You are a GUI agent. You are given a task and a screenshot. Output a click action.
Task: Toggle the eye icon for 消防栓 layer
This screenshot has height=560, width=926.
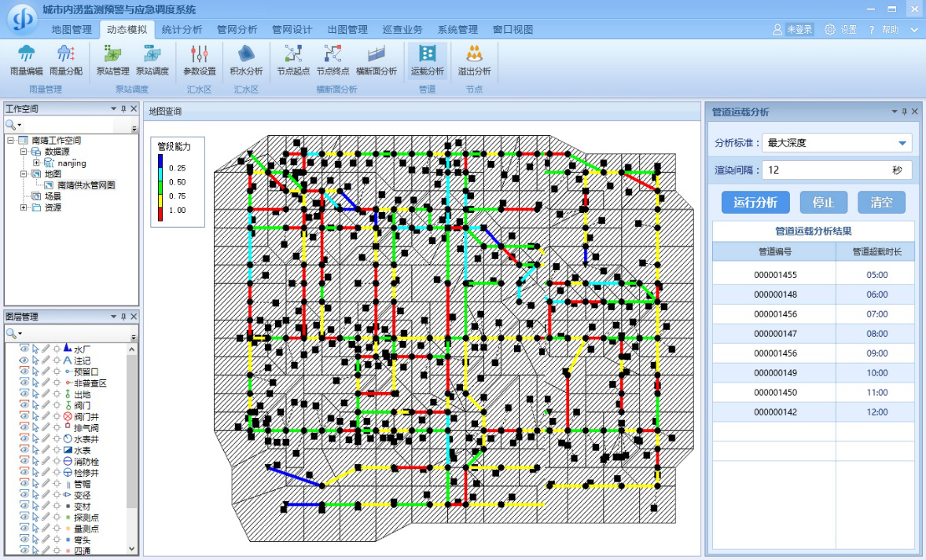click(x=24, y=462)
